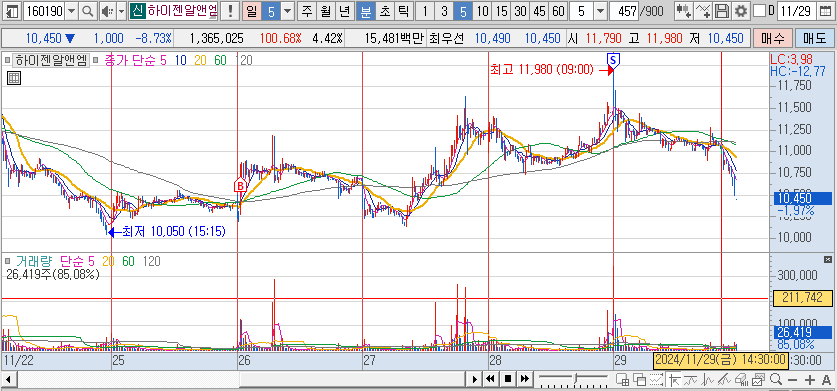Screen dimensions: 837x391
Task: Click the zoom magnifier in bottom toolbar
Action: (x=776, y=380)
